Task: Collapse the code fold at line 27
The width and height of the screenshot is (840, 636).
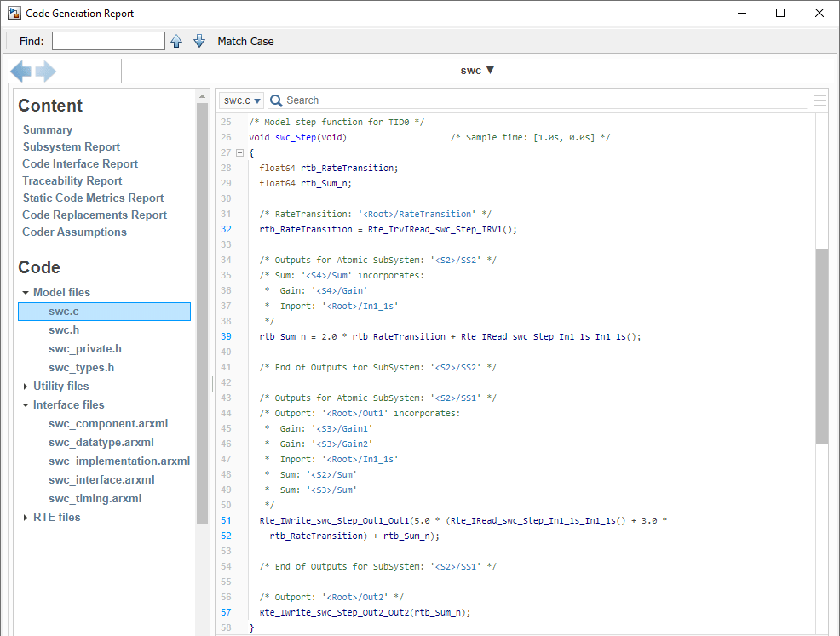Action: coord(239,153)
